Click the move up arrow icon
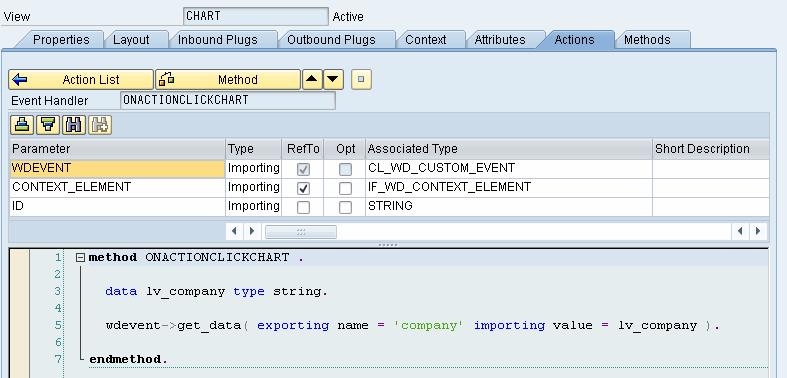The image size is (787, 378). click(312, 80)
